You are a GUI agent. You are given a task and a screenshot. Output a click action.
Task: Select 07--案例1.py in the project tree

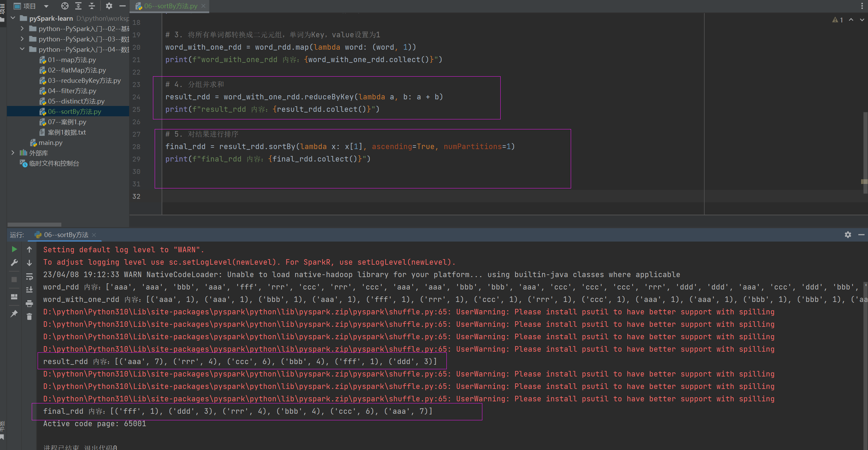pos(67,122)
